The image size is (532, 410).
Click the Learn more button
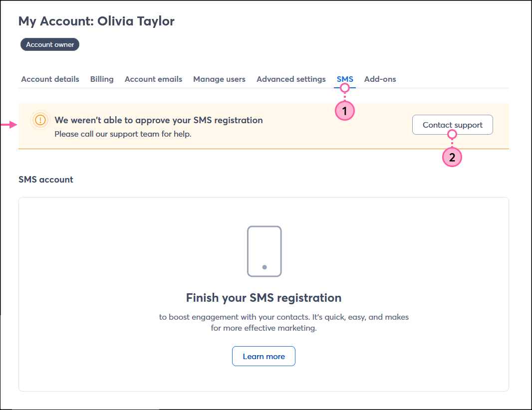pyautogui.click(x=264, y=356)
